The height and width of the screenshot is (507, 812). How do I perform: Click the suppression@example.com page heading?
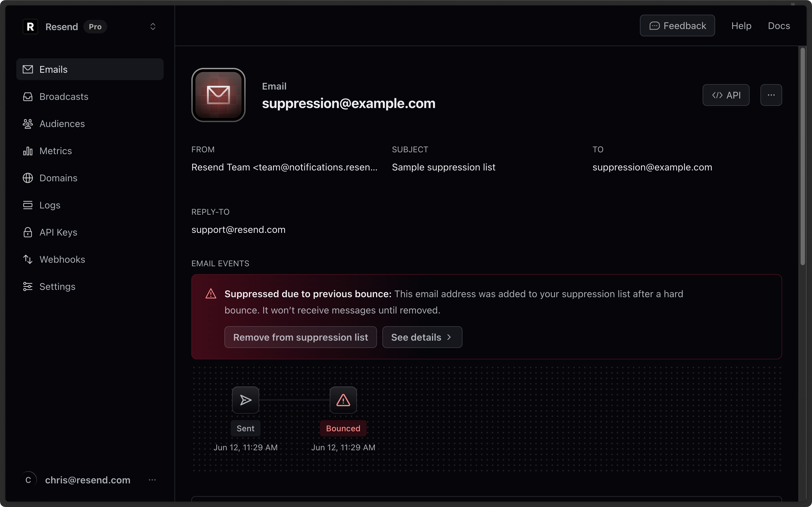pos(349,103)
